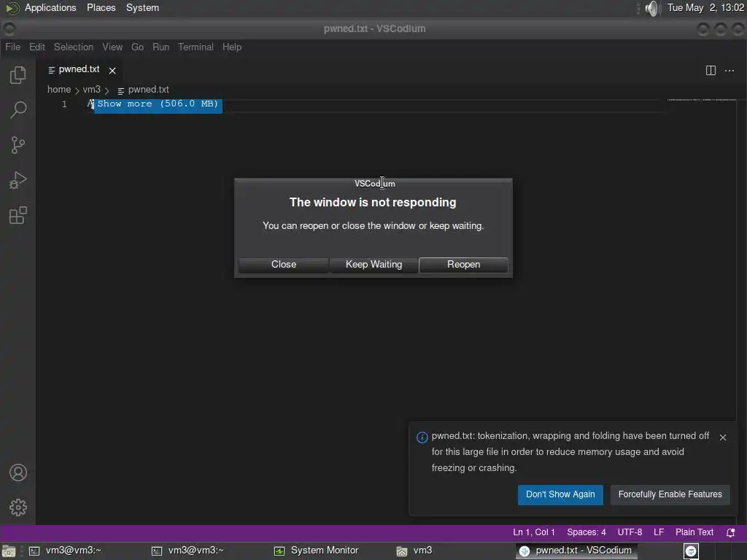The height and width of the screenshot is (560, 747).
Task: Click vm3 in the breadcrumb path
Action: coord(91,90)
